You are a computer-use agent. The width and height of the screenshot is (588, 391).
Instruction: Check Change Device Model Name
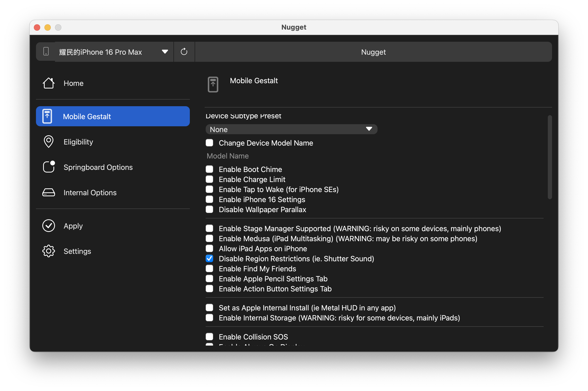[x=209, y=143]
